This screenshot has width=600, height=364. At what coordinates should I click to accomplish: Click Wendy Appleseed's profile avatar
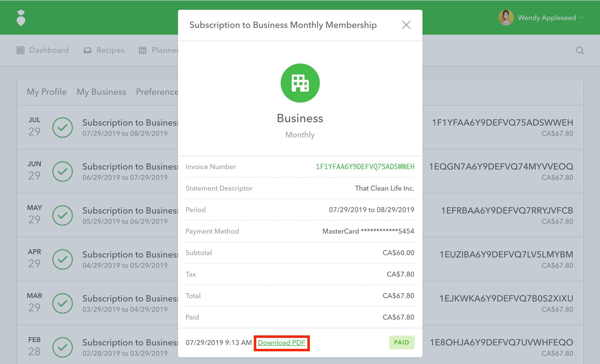click(x=506, y=18)
